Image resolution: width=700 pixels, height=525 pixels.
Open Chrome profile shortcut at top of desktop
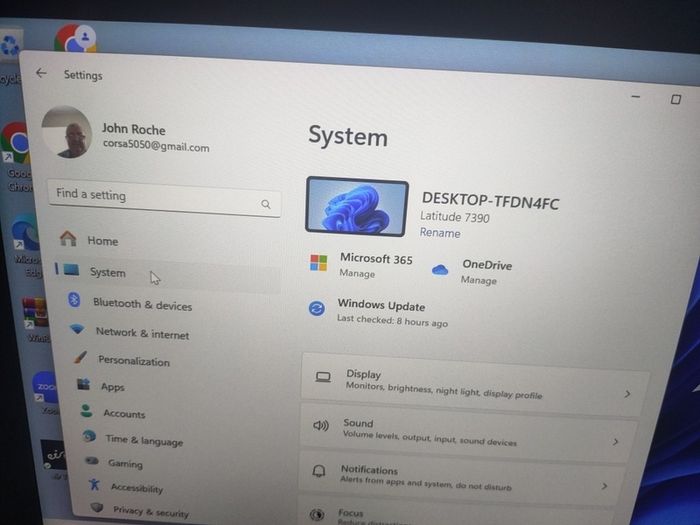(x=75, y=38)
